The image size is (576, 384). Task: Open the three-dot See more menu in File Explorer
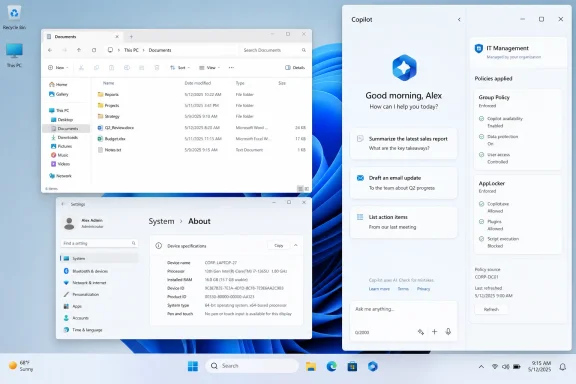pos(231,68)
